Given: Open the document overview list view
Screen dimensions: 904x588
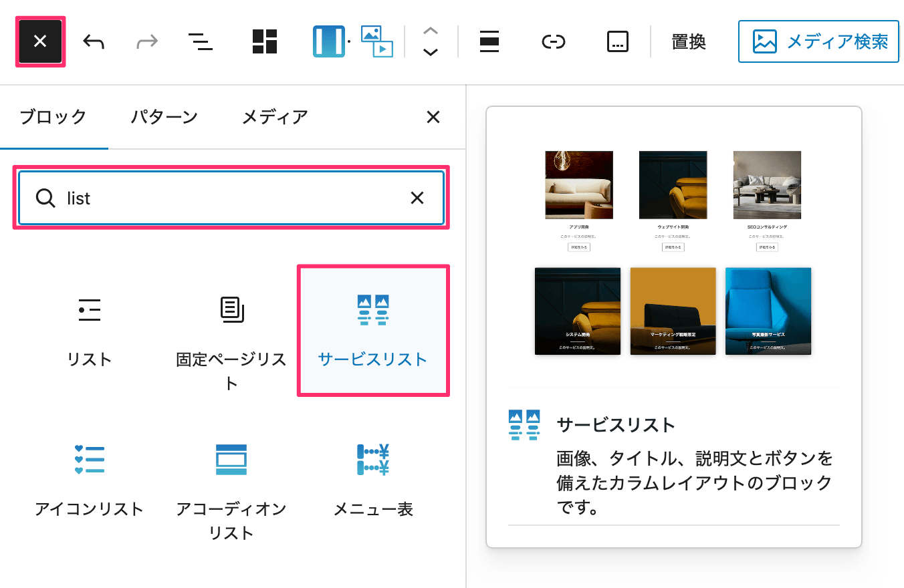Looking at the screenshot, I should [200, 41].
